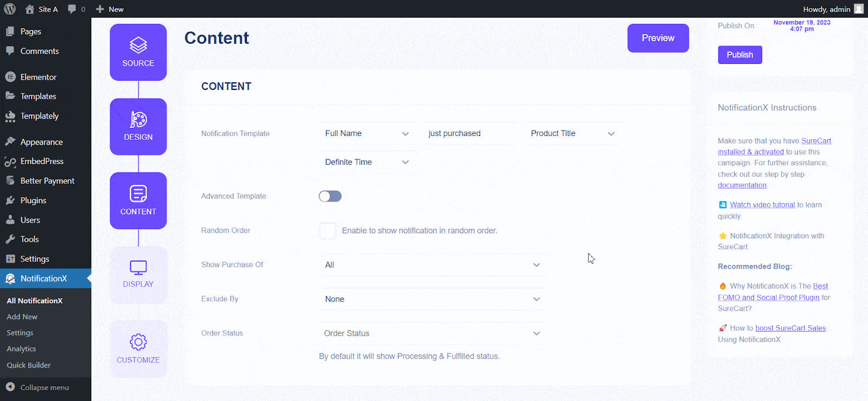Click the Elementor sidebar icon
The image size is (868, 401).
point(10,77)
